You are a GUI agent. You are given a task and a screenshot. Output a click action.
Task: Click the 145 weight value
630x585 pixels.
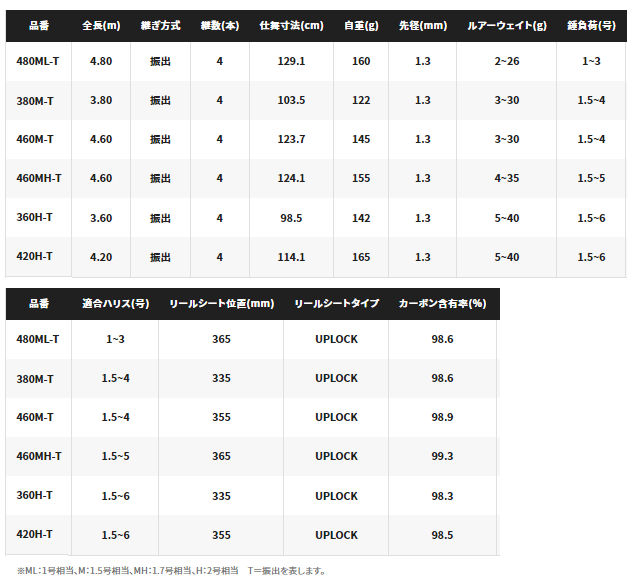(x=361, y=139)
